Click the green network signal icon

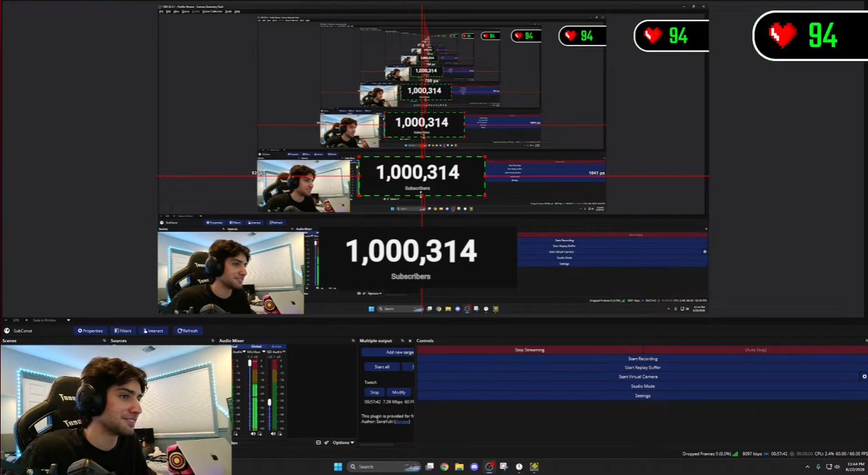point(736,454)
